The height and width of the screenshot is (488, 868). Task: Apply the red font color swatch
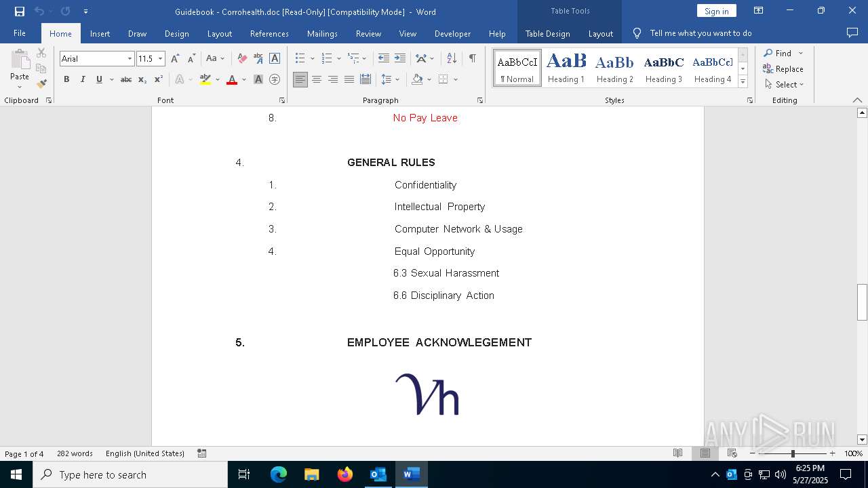[x=232, y=79]
